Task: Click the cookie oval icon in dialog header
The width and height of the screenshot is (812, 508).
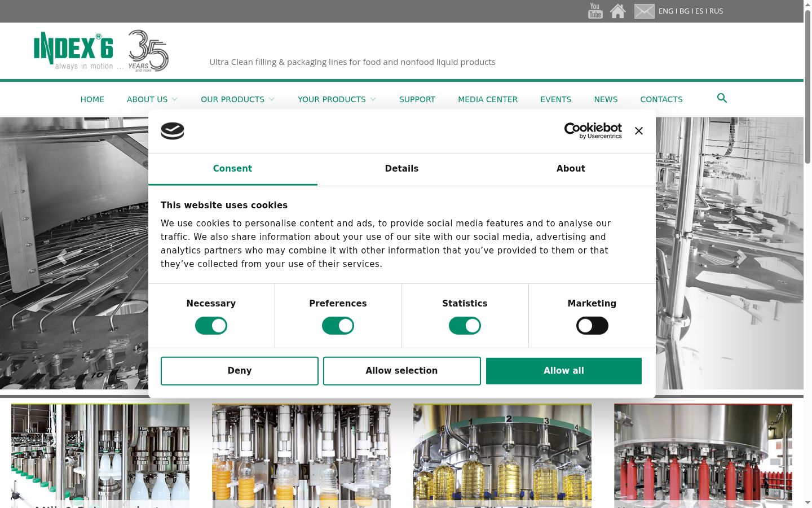Action: [x=173, y=131]
